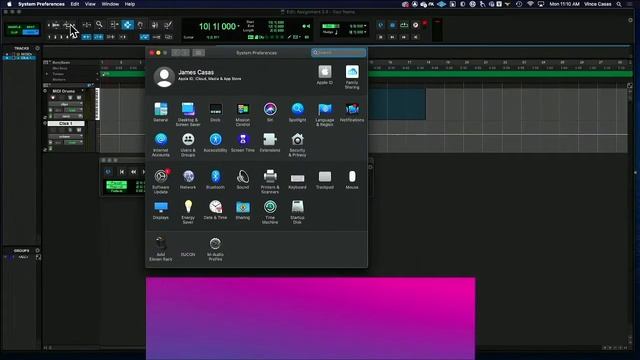This screenshot has height=360, width=640.
Task: Mute the Click 1 track
Action: (x=79, y=130)
